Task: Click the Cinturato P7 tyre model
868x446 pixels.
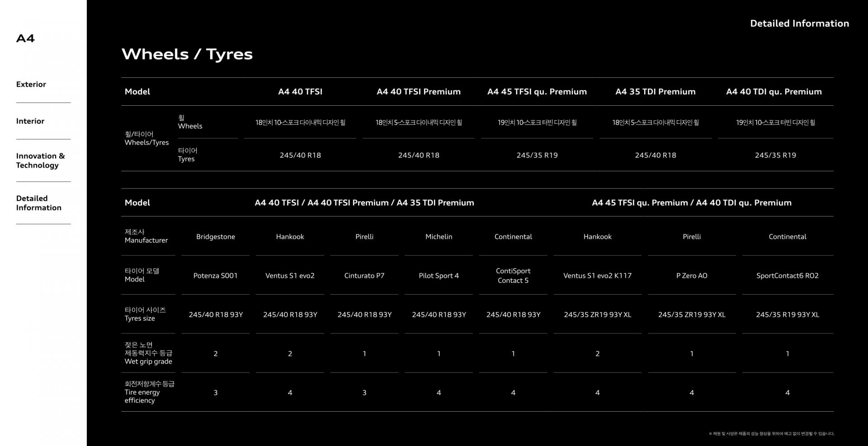Action: 364,276
